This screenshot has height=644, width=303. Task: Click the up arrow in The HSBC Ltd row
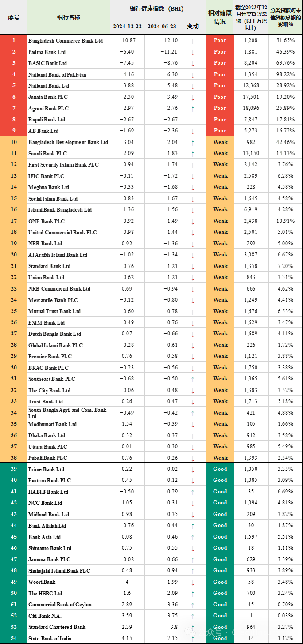[193, 594]
